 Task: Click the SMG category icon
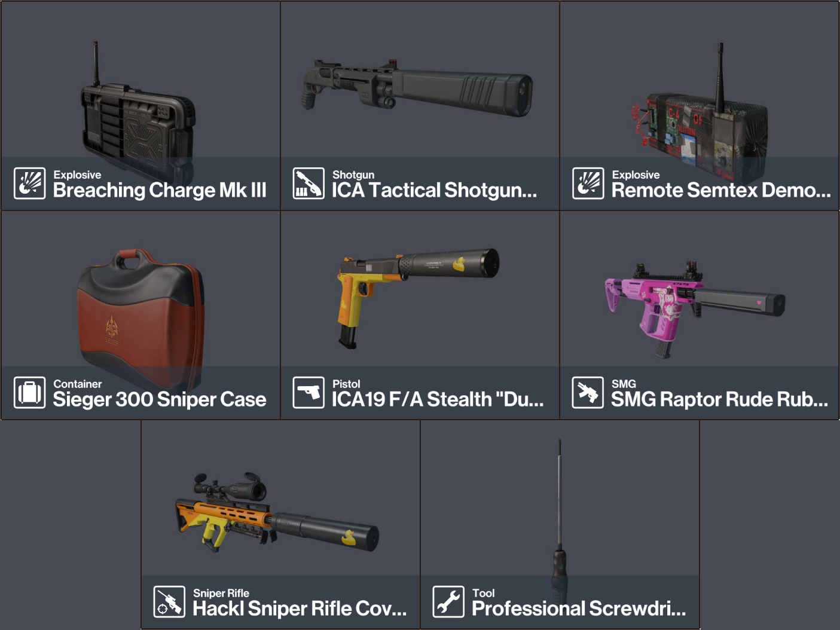tap(588, 392)
